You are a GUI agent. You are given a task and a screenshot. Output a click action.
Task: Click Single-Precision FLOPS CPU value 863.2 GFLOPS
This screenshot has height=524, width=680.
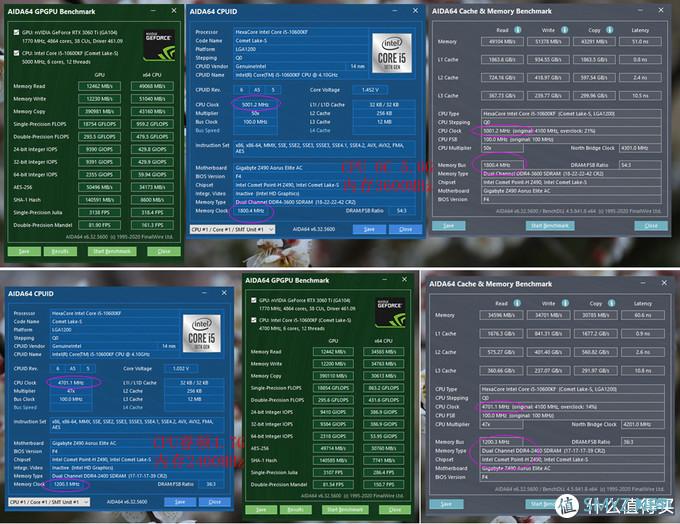click(x=383, y=388)
